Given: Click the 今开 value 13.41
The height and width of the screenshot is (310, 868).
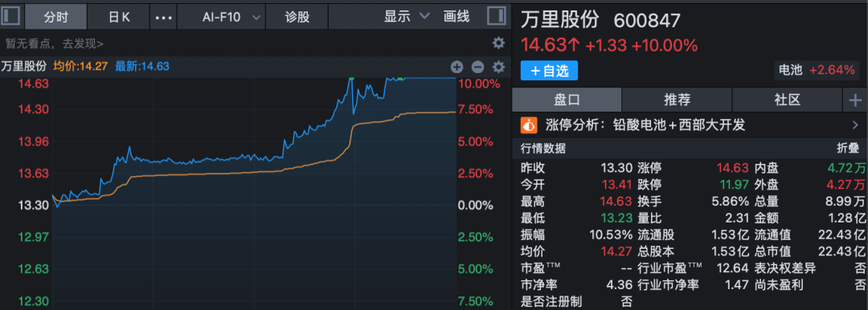Looking at the screenshot, I should [x=616, y=185].
